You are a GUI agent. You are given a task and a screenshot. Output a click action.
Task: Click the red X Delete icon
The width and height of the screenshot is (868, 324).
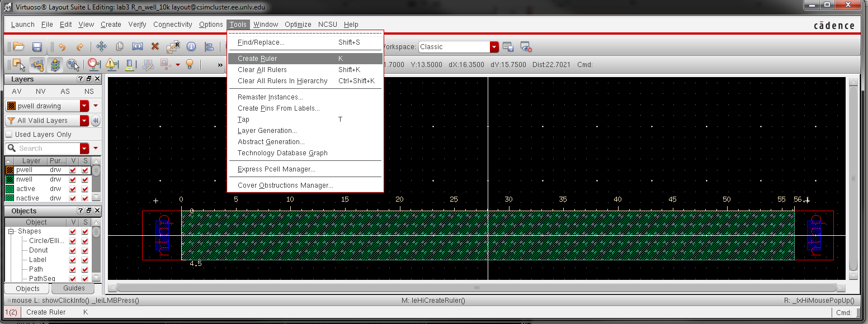point(155,47)
